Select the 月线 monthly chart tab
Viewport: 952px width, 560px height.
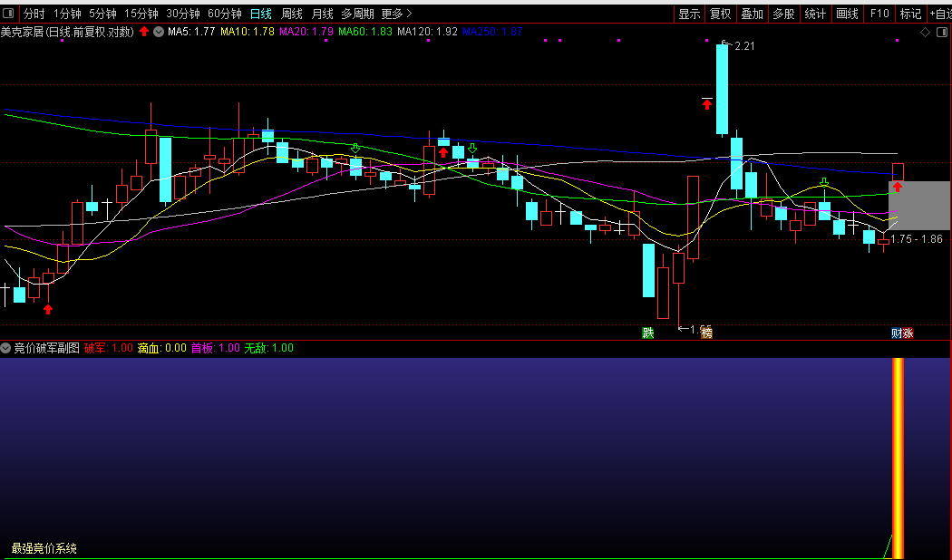tap(322, 14)
